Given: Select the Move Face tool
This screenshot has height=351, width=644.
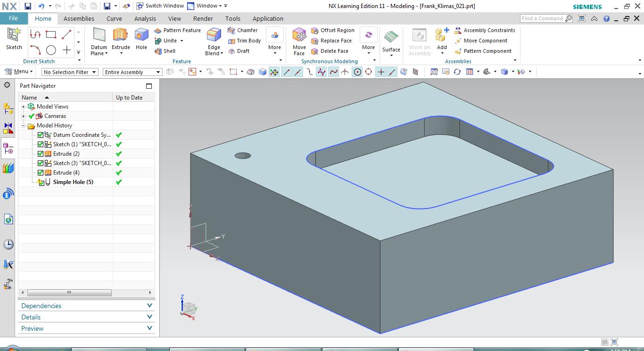Looking at the screenshot, I should coord(299,36).
